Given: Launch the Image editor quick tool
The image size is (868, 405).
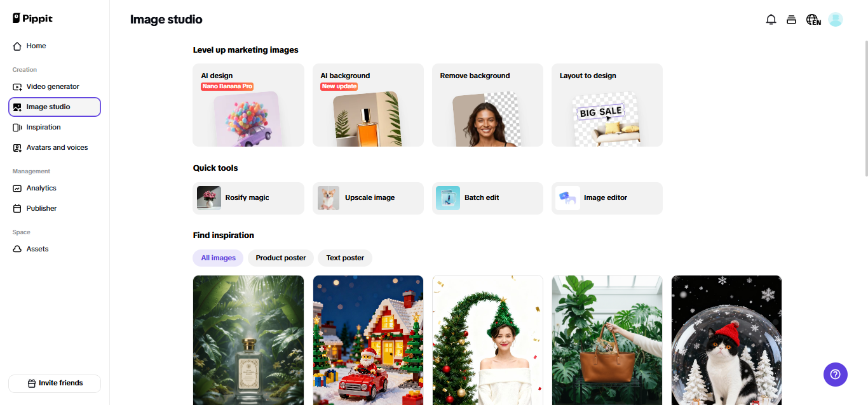Looking at the screenshot, I should [x=607, y=198].
